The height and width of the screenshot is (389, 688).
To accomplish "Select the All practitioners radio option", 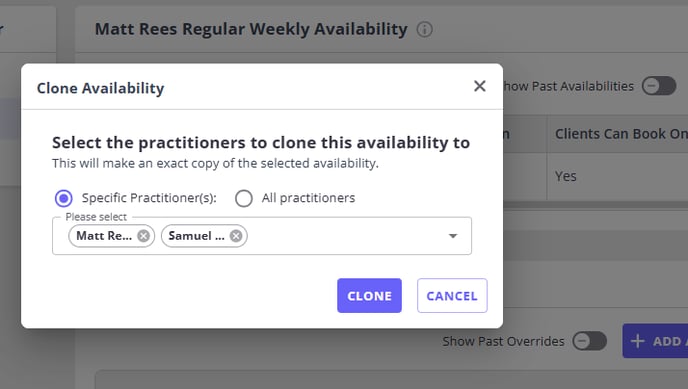I will pyautogui.click(x=244, y=198).
